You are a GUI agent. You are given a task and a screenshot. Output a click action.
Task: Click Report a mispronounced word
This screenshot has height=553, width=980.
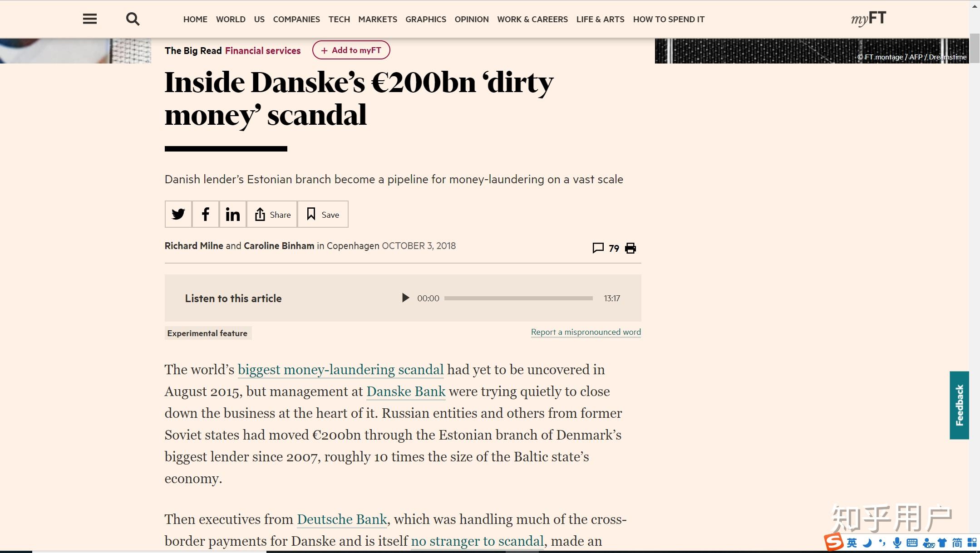(586, 332)
